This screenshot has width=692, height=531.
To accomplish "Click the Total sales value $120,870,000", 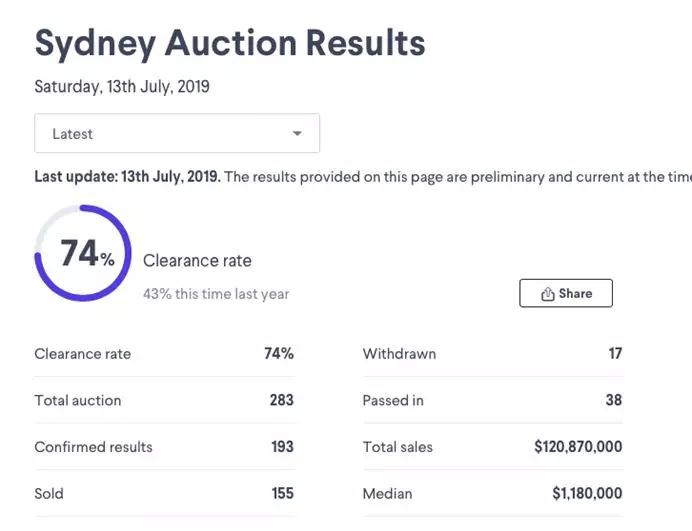I will click(578, 447).
